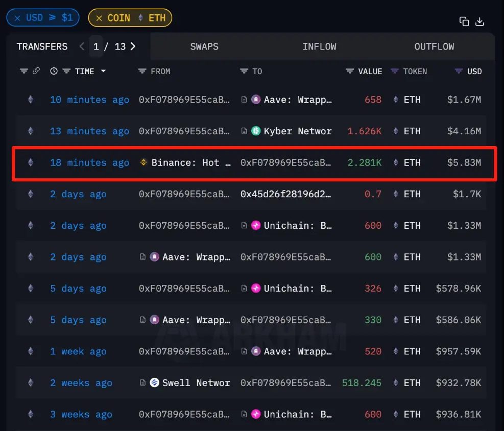Select the page number field showing 1
This screenshot has height=431, width=504.
[x=96, y=46]
